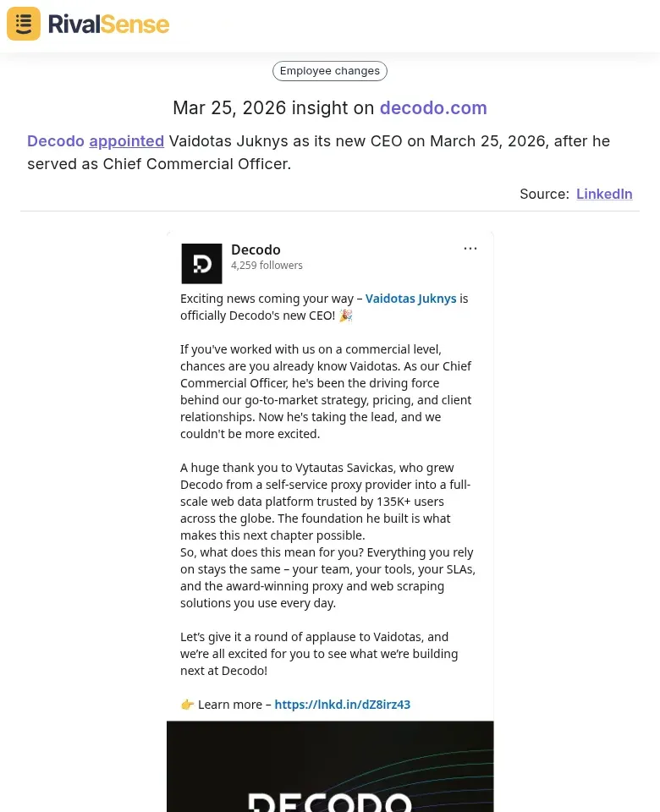Viewport: 660px width, 812px height.
Task: Open the decodo.com link in heading
Action: click(433, 108)
